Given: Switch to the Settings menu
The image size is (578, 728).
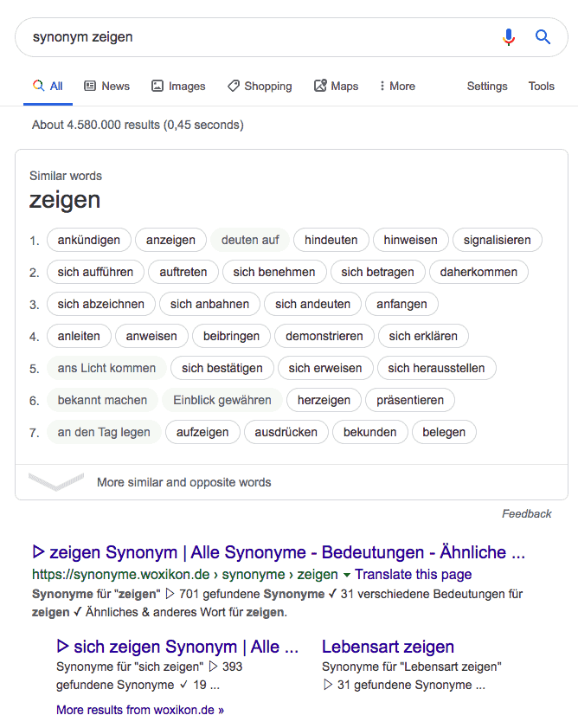Looking at the screenshot, I should [486, 86].
